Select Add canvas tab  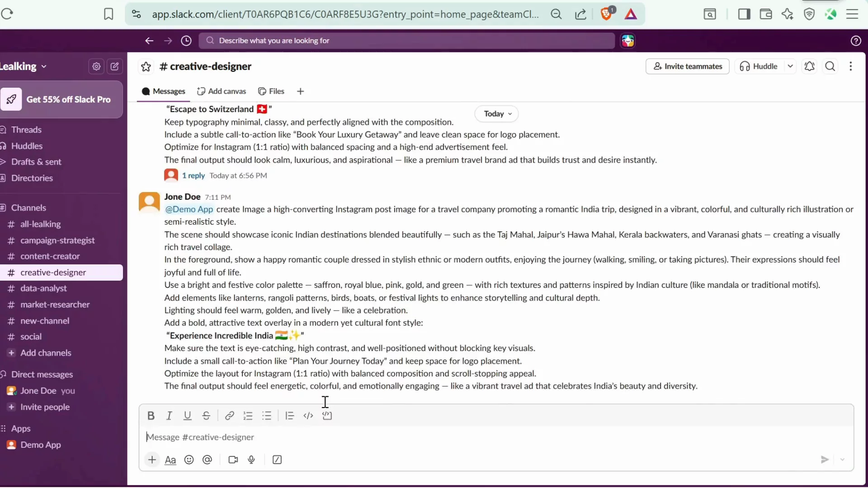pyautogui.click(x=222, y=91)
